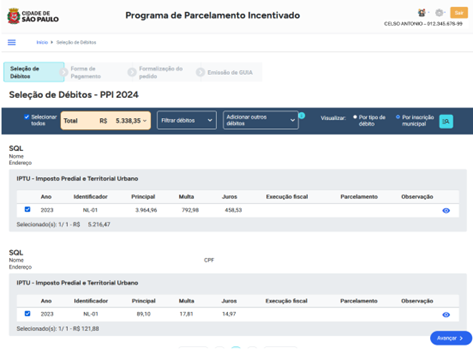Open the user avatar menu
Screen dimensions: 473x360
coord(422,13)
